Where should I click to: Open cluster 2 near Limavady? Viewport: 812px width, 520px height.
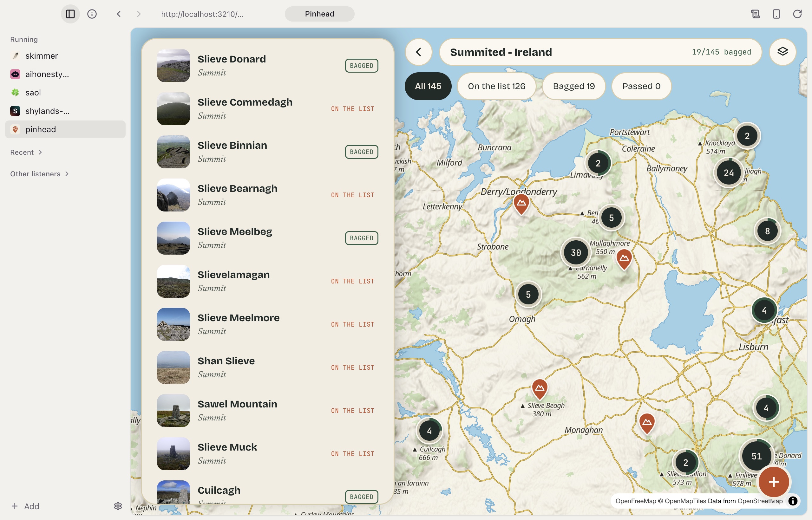[x=598, y=163]
